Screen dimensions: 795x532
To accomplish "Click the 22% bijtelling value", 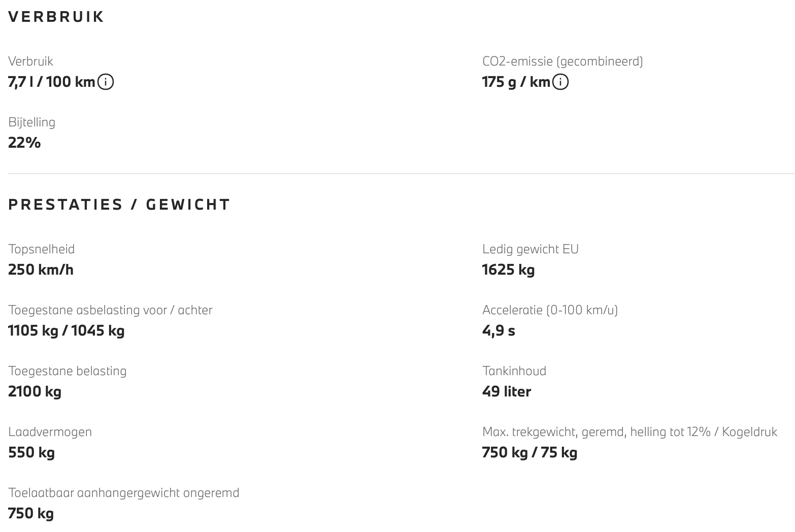I will (24, 143).
